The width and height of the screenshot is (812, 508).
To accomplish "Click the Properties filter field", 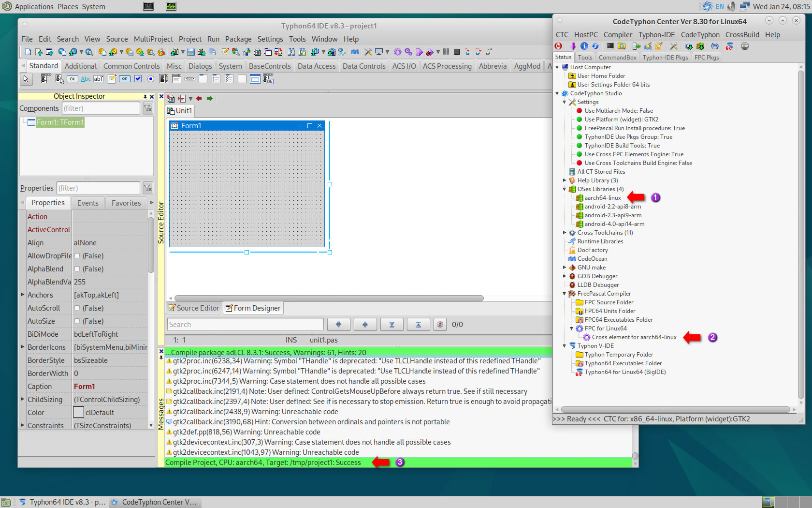I will [x=98, y=188].
